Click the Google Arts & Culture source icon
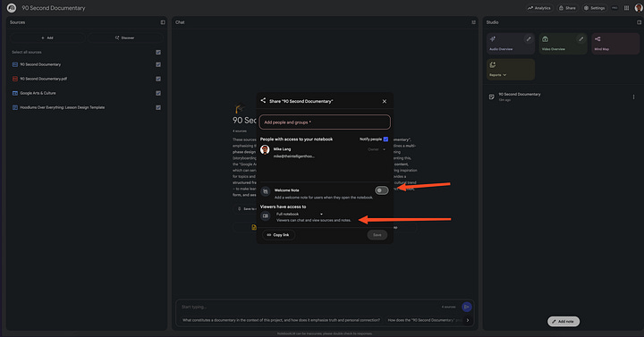Image resolution: width=644 pixels, height=337 pixels. tap(15, 93)
